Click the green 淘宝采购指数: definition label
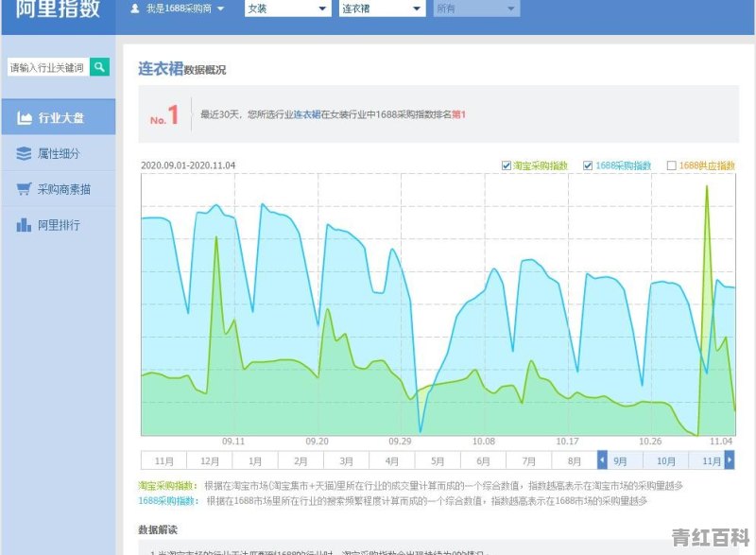This screenshot has width=756, height=555. pos(167,485)
